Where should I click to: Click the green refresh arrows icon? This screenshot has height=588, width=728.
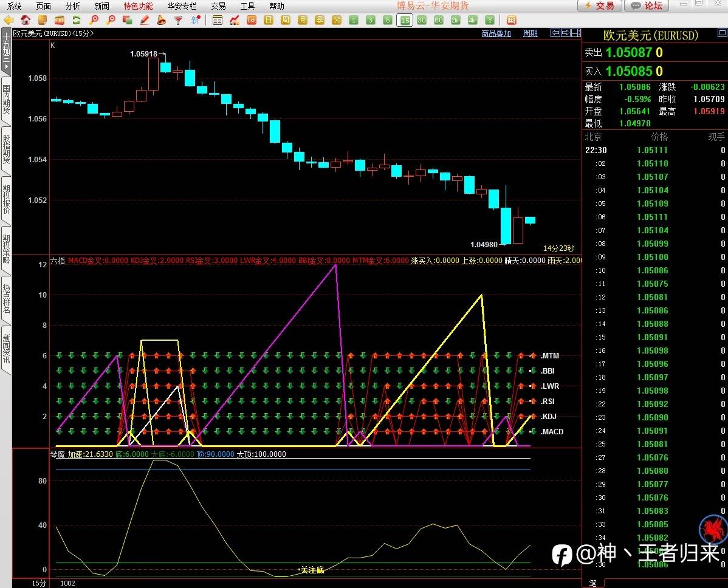click(77, 20)
